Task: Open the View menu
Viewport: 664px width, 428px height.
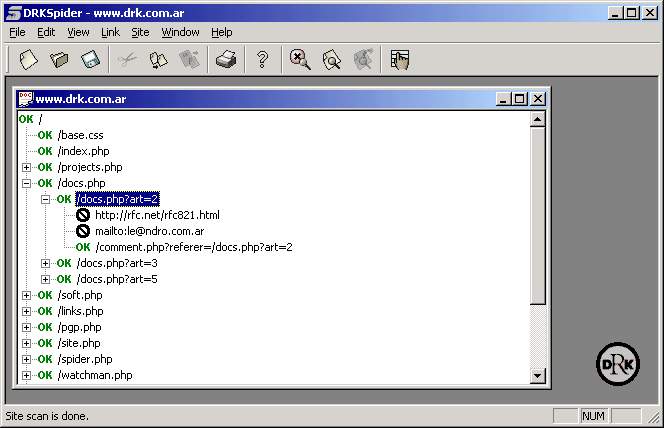Action: [78, 32]
